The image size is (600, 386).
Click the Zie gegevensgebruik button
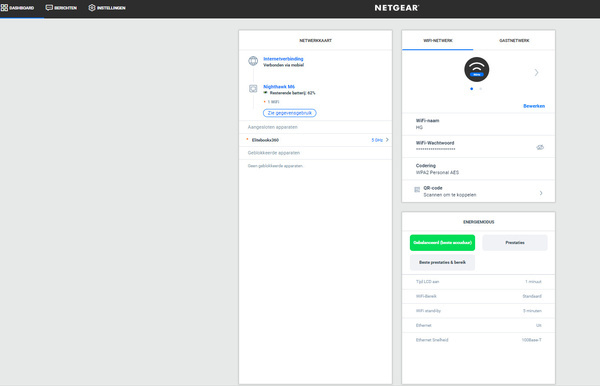(290, 113)
